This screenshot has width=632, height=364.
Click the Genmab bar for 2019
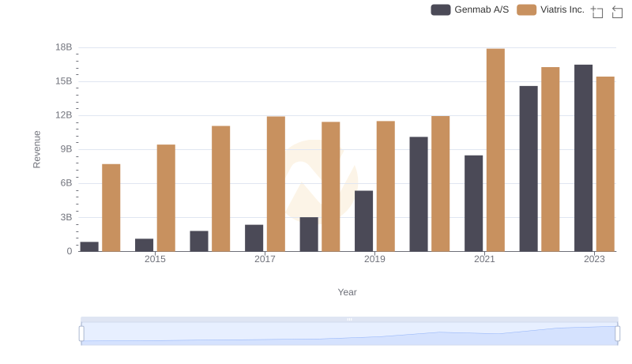point(363,221)
